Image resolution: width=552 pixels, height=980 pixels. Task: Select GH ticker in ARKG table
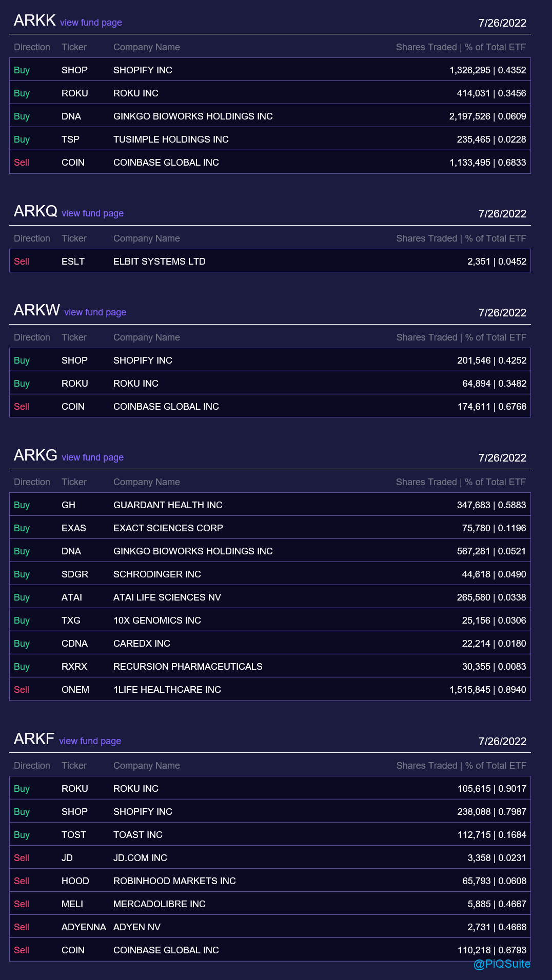68,505
